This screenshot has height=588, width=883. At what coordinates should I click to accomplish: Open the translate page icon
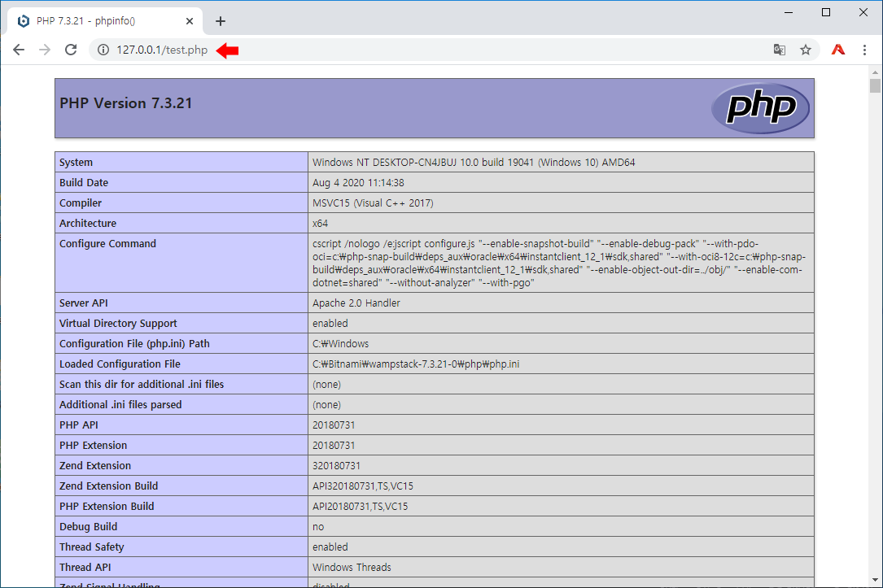click(x=780, y=50)
